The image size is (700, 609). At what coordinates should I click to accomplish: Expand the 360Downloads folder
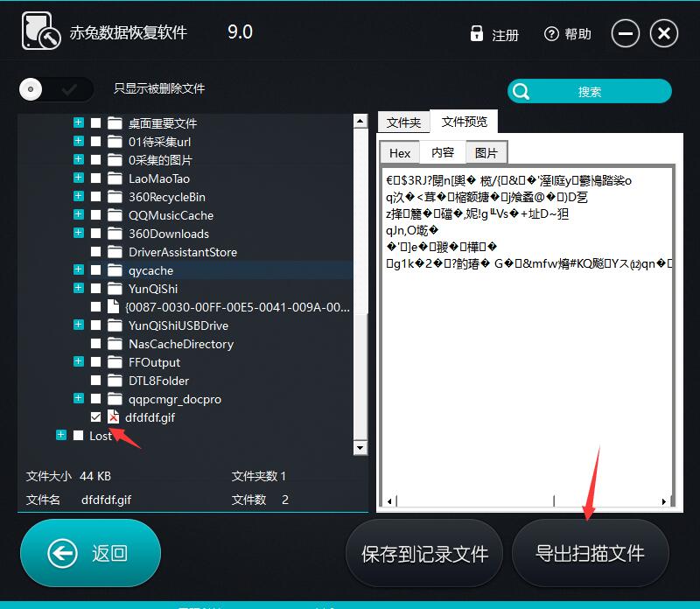[78, 233]
